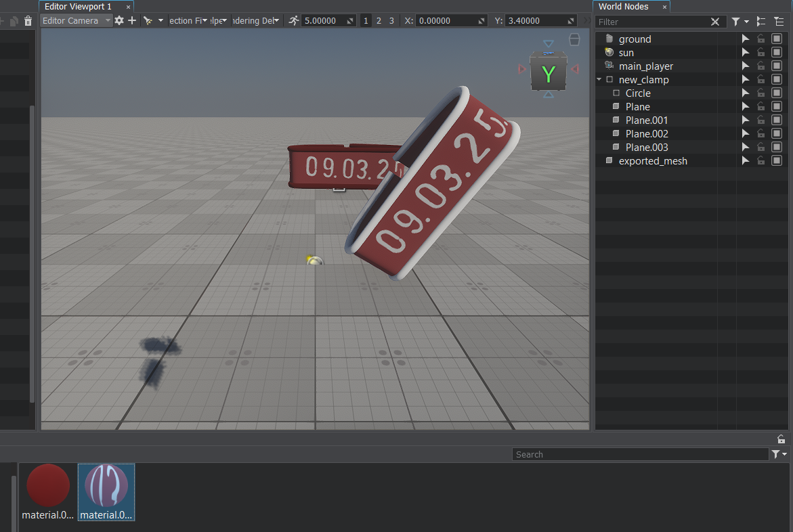Switch to the Editor Viewport 1 tab
This screenshot has height=532, width=793.
(79, 6)
